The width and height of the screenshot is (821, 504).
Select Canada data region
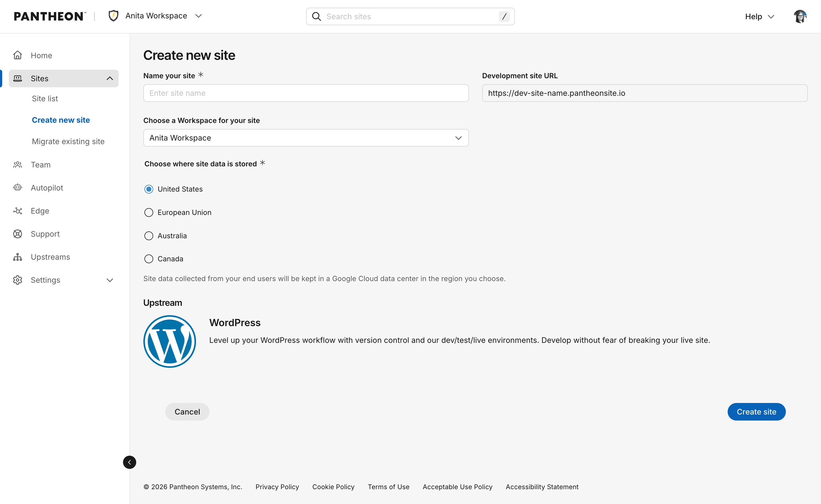149,259
